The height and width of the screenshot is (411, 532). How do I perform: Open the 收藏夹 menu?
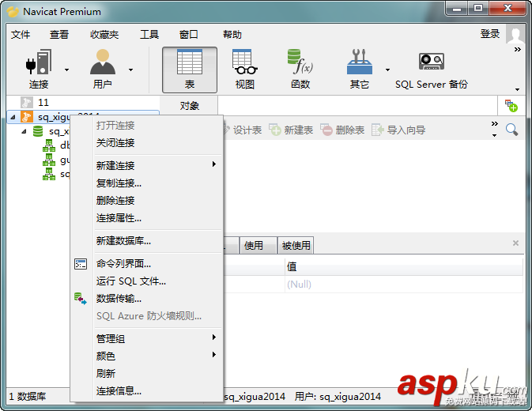click(x=104, y=34)
